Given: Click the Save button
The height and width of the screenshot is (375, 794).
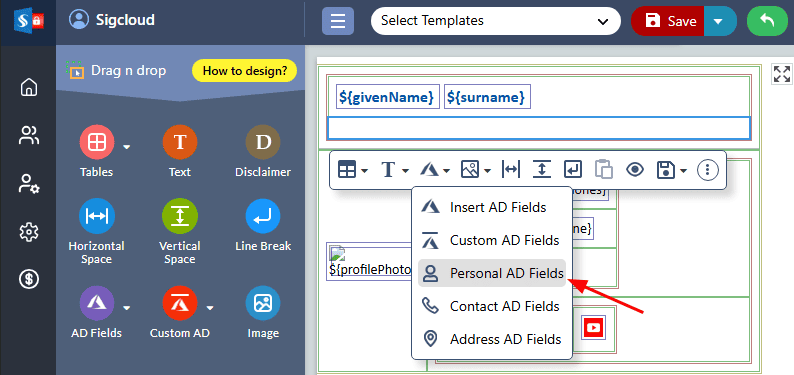Looking at the screenshot, I should 668,21.
